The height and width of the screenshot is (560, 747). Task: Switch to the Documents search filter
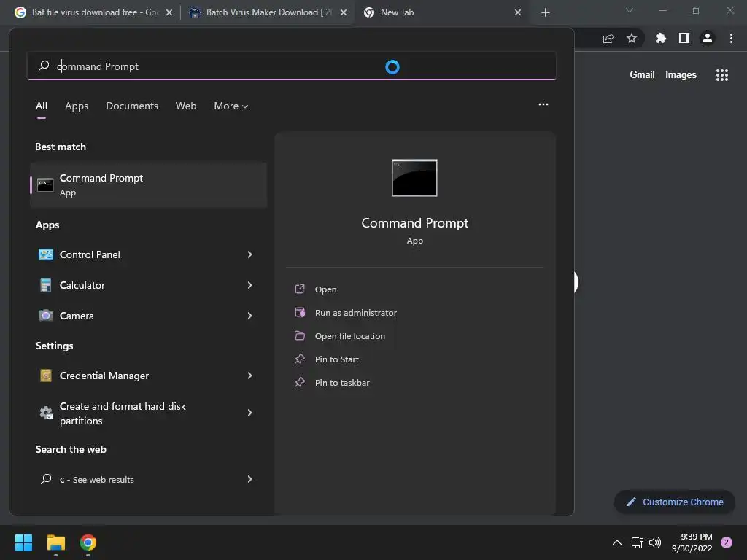pyautogui.click(x=132, y=106)
